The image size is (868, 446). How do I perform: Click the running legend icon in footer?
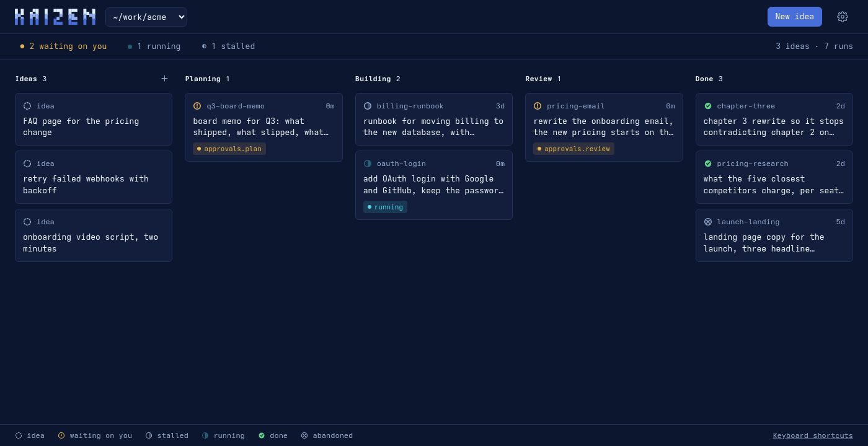(x=205, y=435)
